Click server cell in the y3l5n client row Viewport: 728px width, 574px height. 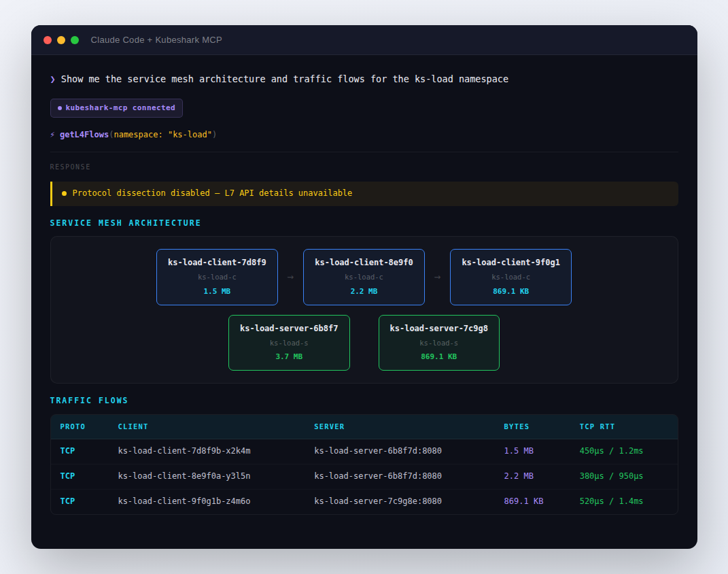[378, 476]
